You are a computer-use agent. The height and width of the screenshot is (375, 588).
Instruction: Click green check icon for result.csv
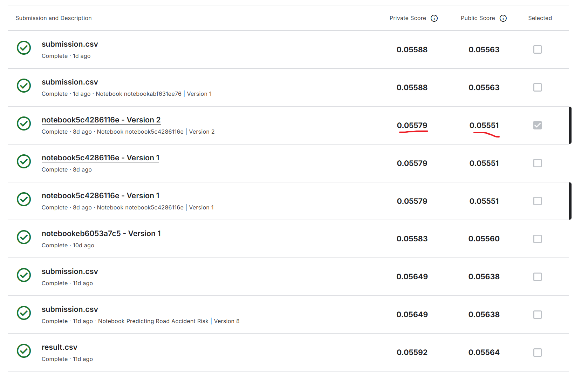pos(24,351)
